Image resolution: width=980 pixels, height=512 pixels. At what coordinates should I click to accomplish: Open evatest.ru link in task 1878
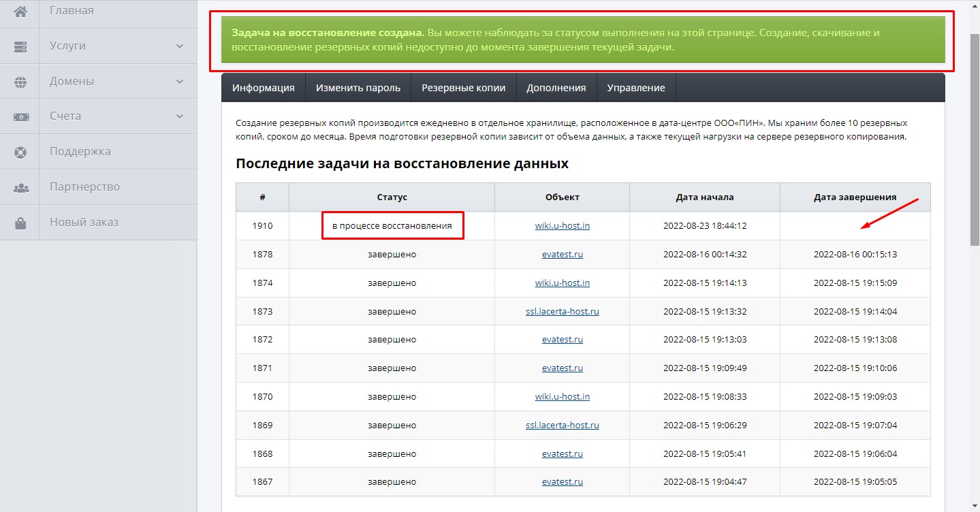click(563, 255)
